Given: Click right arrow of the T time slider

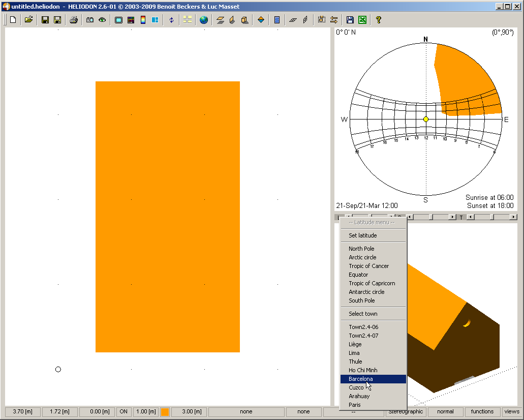Looking at the screenshot, I should [x=513, y=217].
